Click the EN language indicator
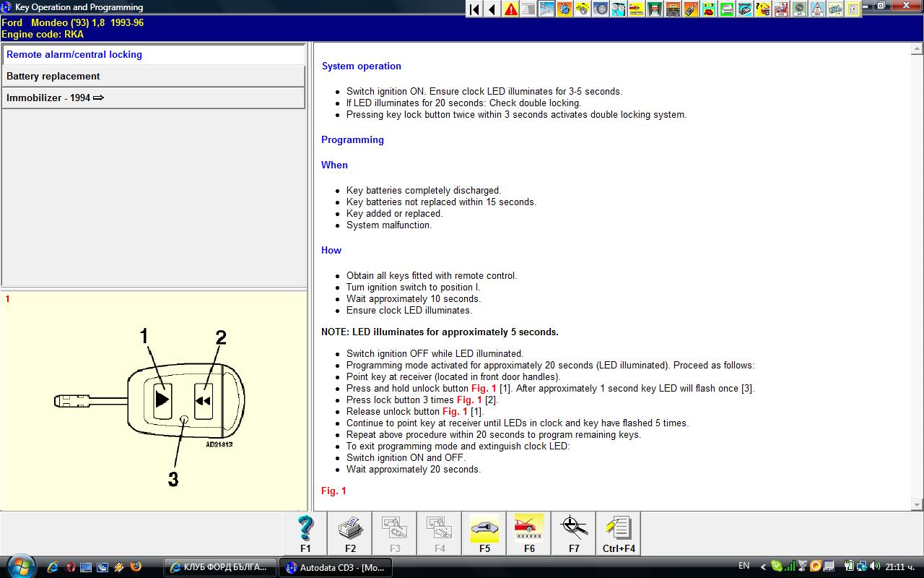The width and height of the screenshot is (924, 578). [744, 566]
